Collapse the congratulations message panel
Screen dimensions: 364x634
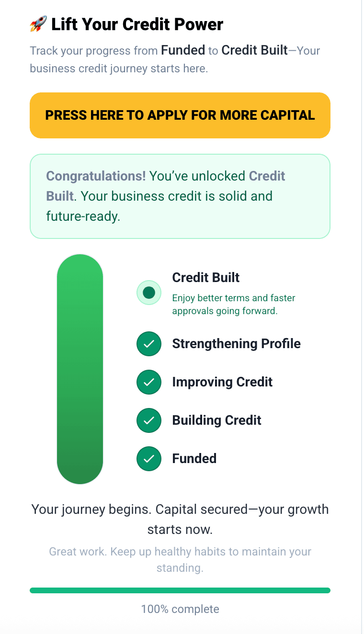point(180,196)
